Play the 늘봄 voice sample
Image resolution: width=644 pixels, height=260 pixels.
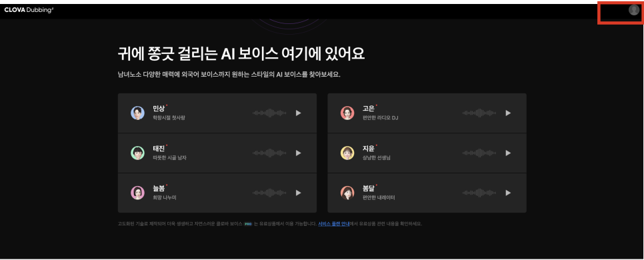(299, 193)
